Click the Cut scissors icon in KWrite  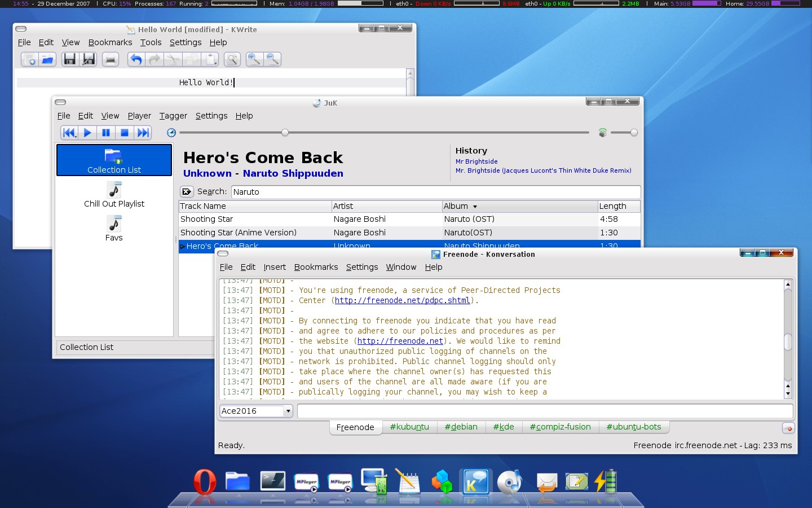pyautogui.click(x=173, y=59)
